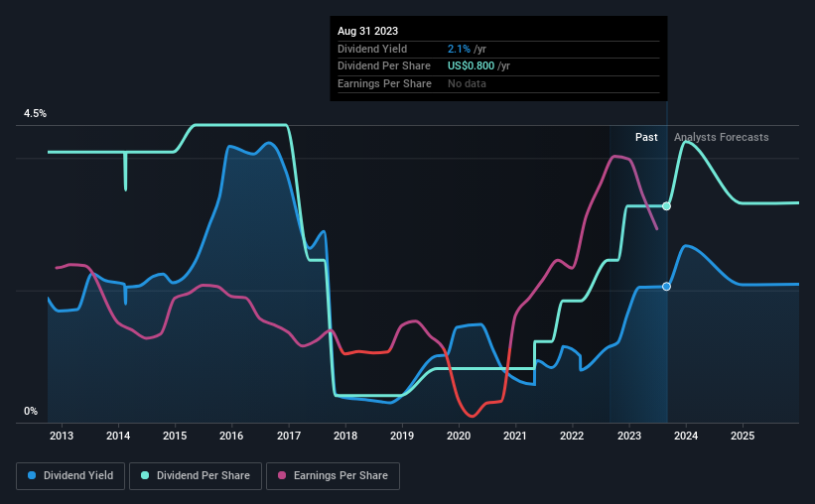The image size is (815, 504).
Task: Click the 2018 x-axis label
Action: (345, 436)
